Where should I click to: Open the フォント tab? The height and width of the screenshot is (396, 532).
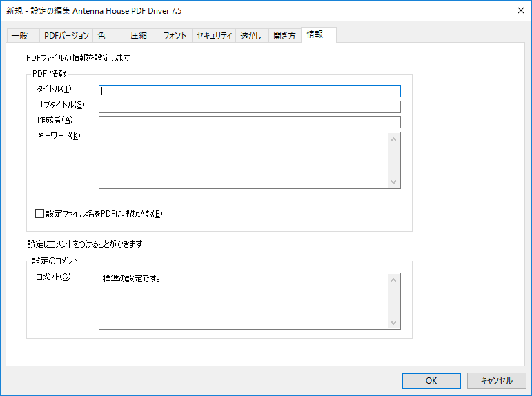(x=175, y=36)
